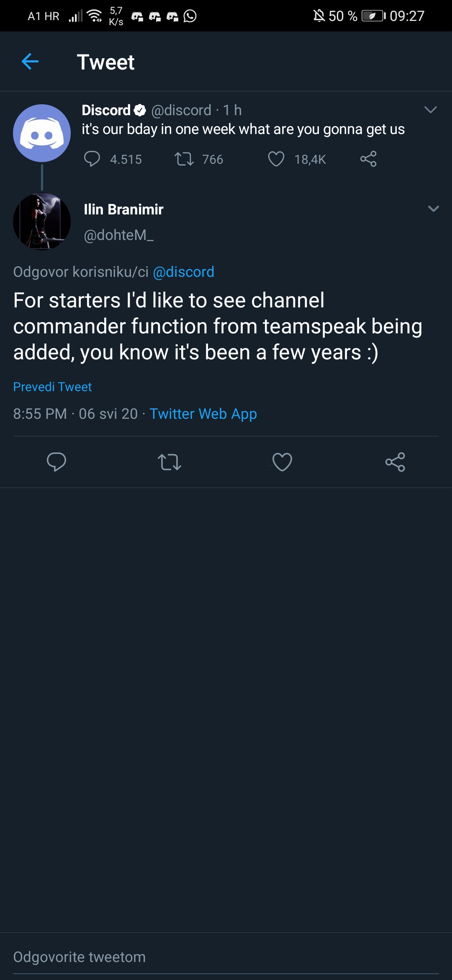Screen dimensions: 452x980
Task: Open options chevron on Discord tweet
Action: coord(431,110)
